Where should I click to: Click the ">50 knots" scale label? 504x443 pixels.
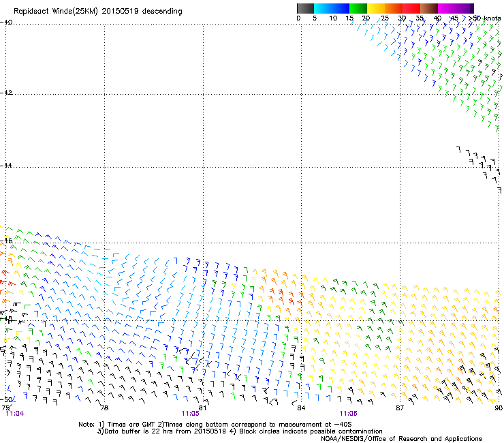(x=485, y=18)
